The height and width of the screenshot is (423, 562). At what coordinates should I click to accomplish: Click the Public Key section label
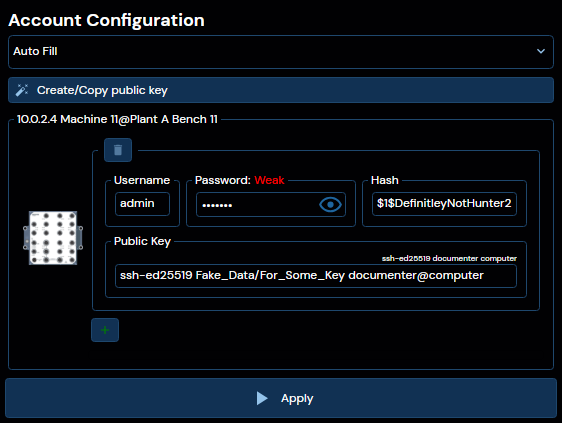(x=142, y=242)
